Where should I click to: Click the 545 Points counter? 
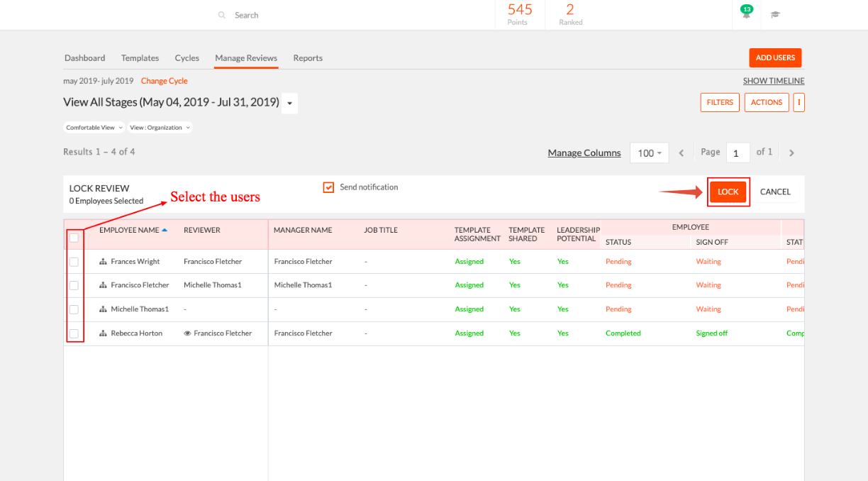520,14
